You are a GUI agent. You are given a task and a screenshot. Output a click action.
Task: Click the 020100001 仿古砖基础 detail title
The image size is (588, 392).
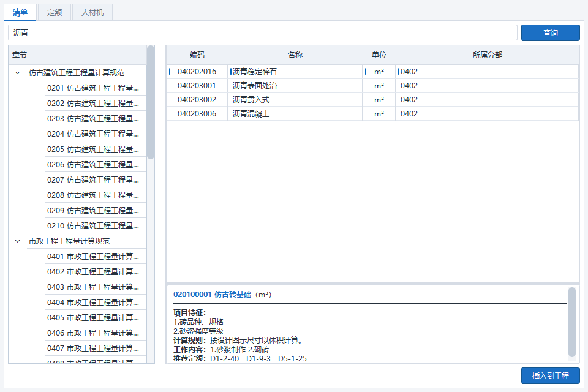tap(213, 295)
